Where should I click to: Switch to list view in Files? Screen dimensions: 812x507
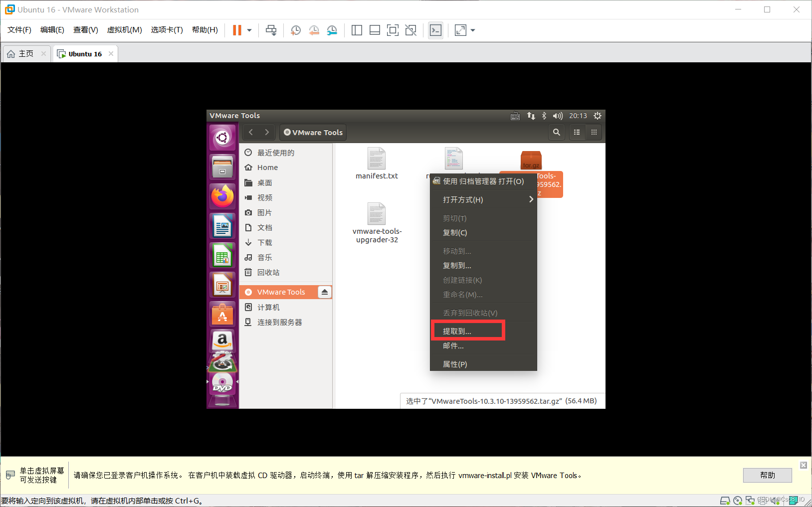(577, 132)
